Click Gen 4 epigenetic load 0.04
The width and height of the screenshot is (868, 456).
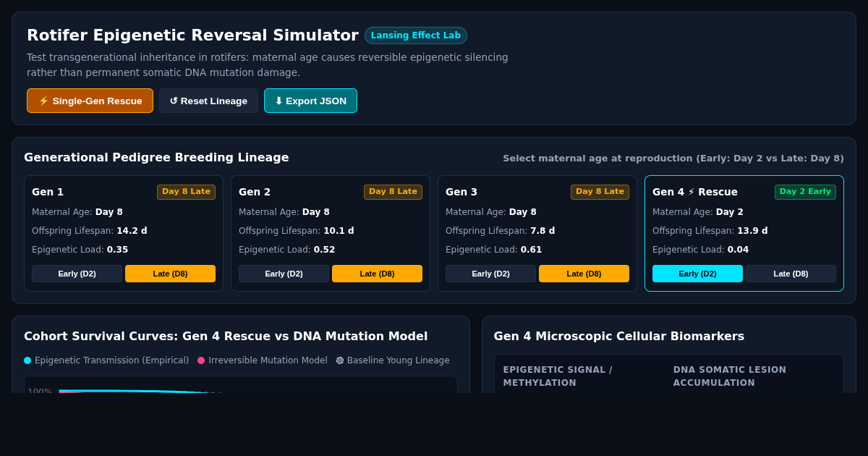click(x=738, y=250)
